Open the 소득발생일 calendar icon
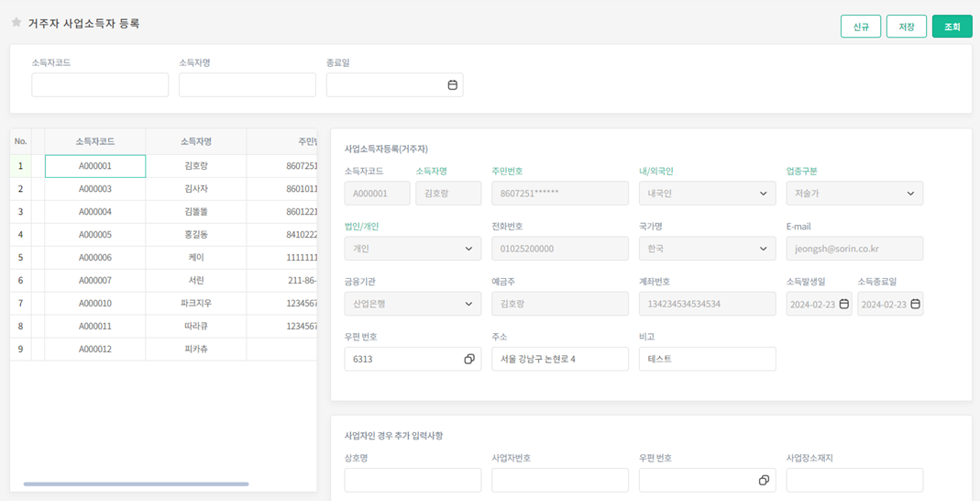The height and width of the screenshot is (501, 980). (x=844, y=304)
